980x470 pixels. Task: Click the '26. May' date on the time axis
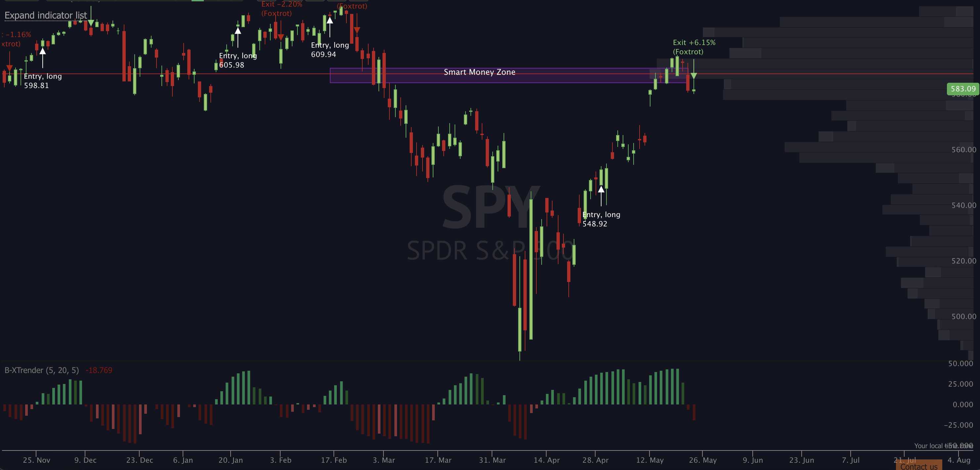click(x=703, y=460)
